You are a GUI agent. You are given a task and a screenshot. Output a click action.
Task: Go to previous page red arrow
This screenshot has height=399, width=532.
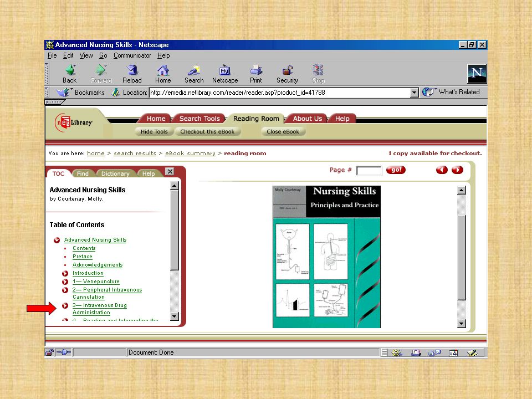tap(442, 170)
